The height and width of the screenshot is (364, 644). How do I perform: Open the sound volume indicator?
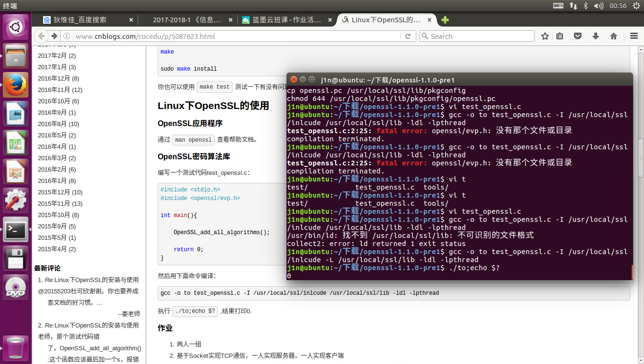(599, 6)
